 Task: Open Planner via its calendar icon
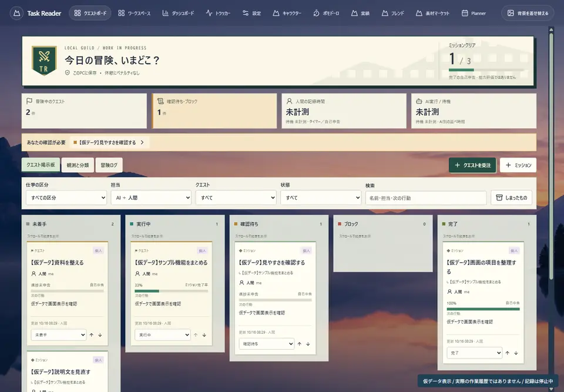tap(465, 14)
